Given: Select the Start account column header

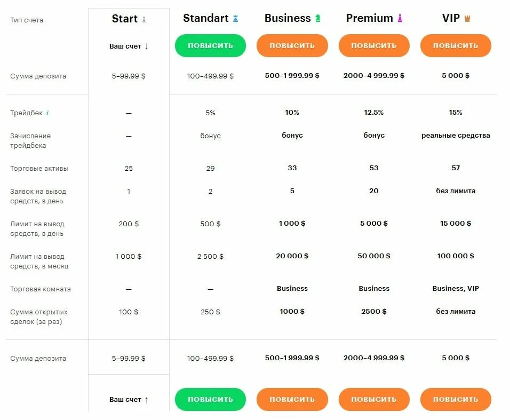Looking at the screenshot, I should (125, 19).
